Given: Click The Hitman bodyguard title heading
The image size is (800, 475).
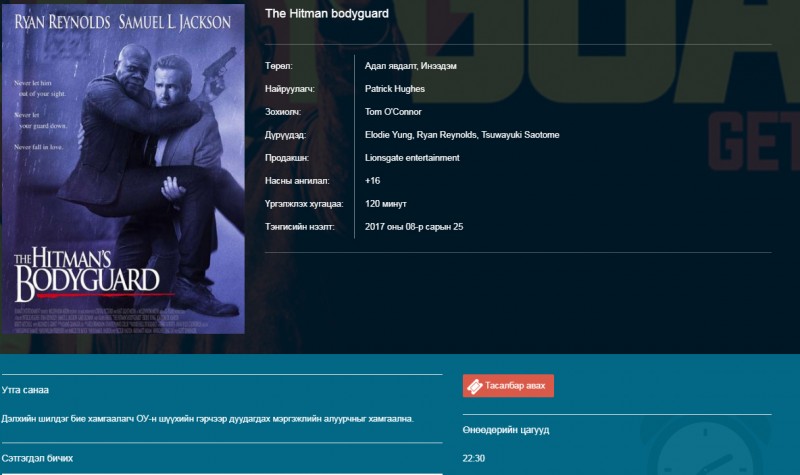Looking at the screenshot, I should (327, 14).
